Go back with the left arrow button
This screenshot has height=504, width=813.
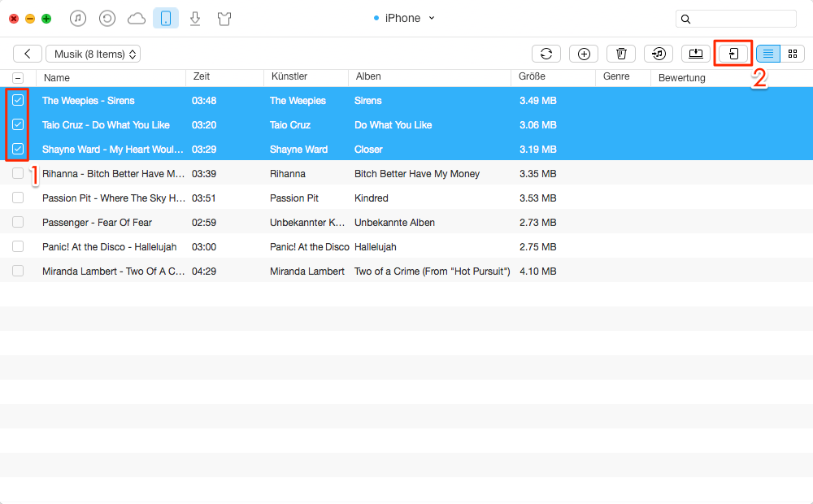(x=28, y=54)
